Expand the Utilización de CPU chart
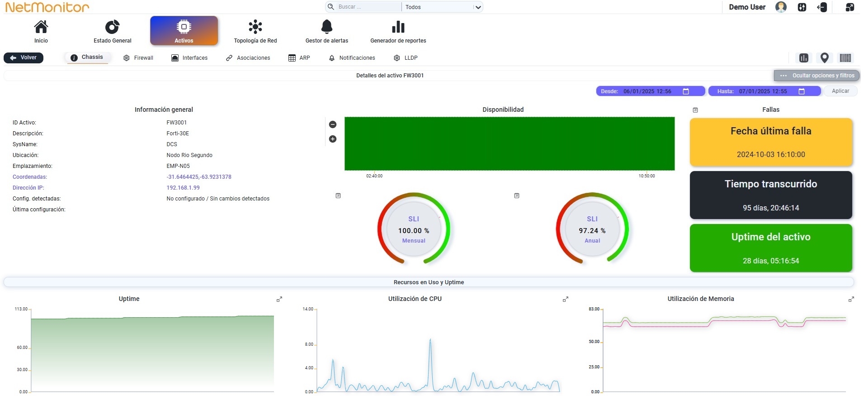The width and height of the screenshot is (868, 396). pyautogui.click(x=565, y=299)
